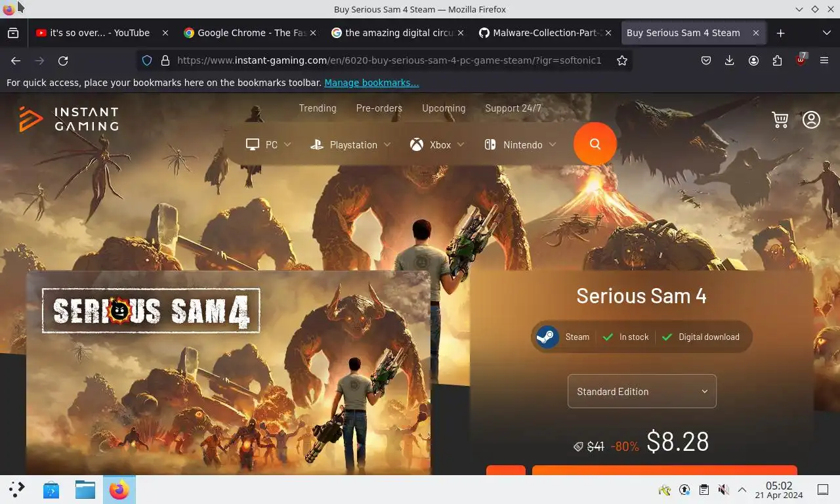
Task: Close the YouTube tab
Action: point(165,33)
